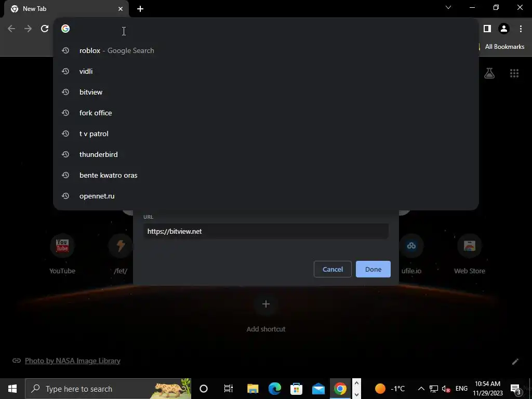Open Cortana circle icon on taskbar

click(204, 389)
